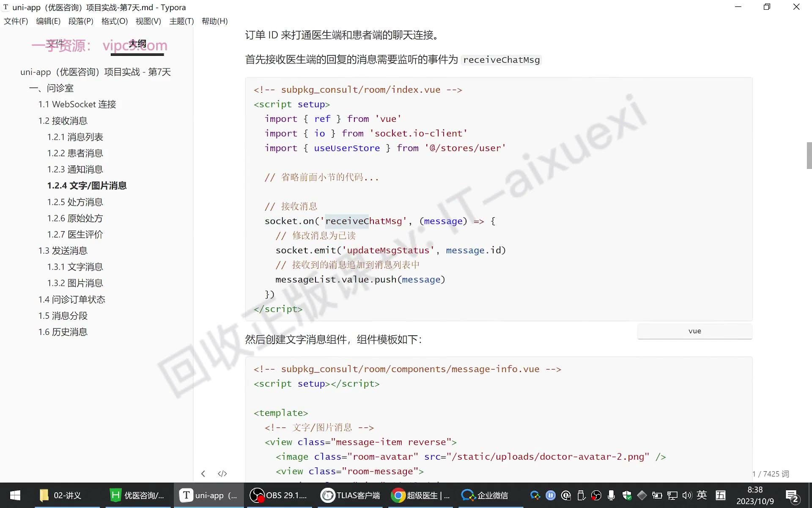
Task: Jump to outline item 1.2.1 消息列表
Action: point(75,137)
